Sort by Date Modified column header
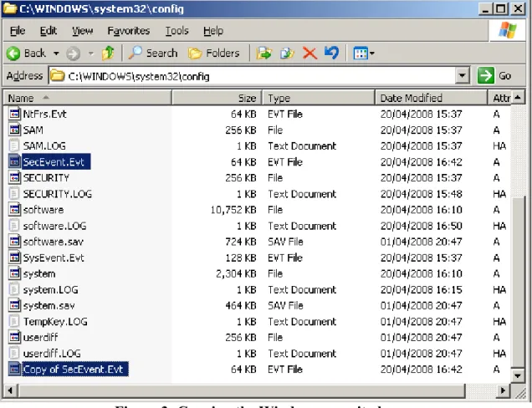Viewport: 532px width, 408px height. 432,98
